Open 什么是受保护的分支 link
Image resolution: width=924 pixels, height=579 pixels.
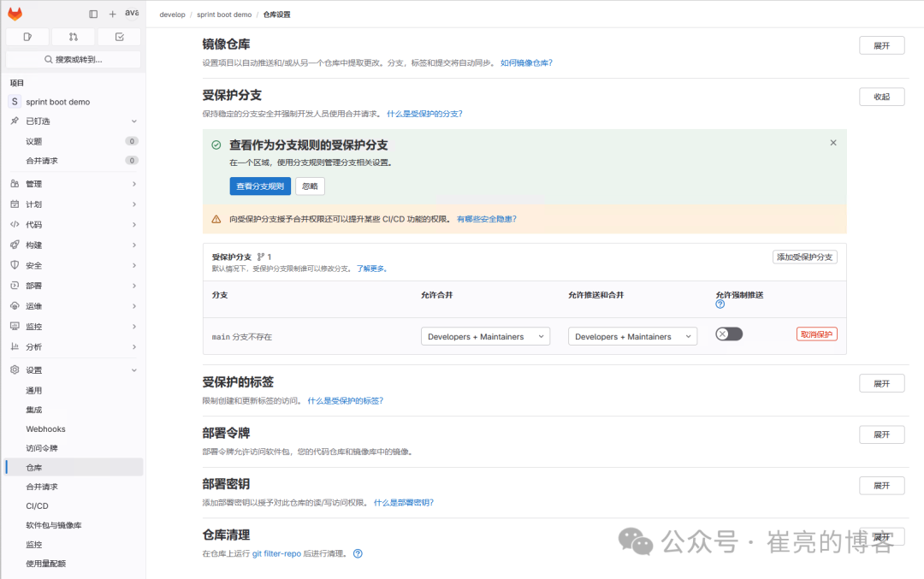coord(424,114)
